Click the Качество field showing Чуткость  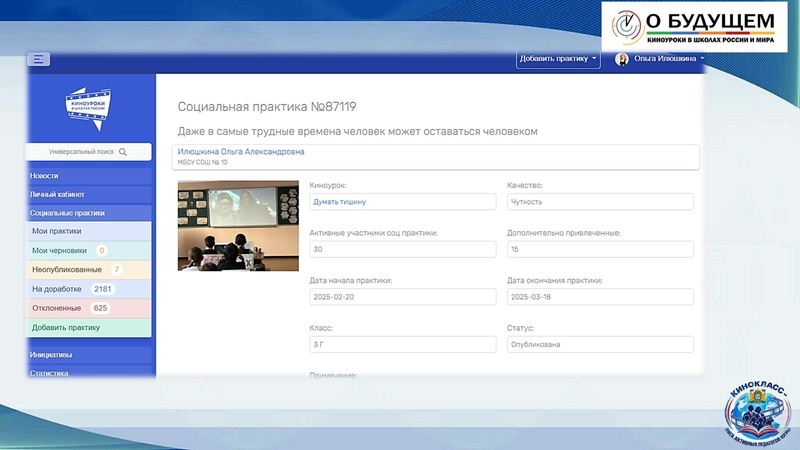point(600,202)
